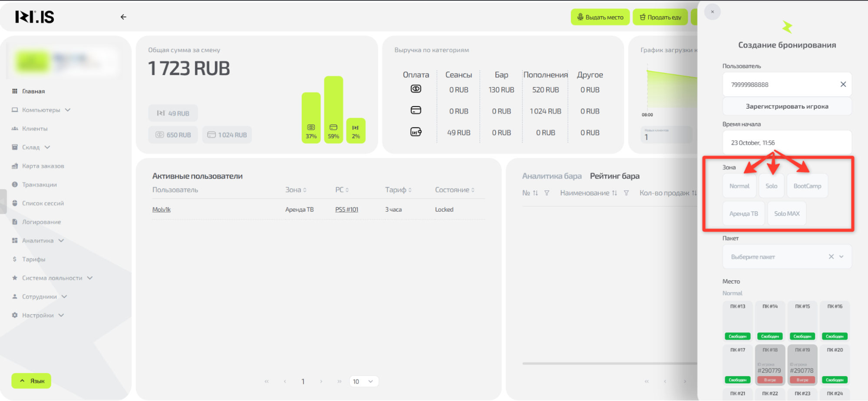Click the Настройки gear icon in sidebar
The image size is (868, 401).
pos(15,315)
